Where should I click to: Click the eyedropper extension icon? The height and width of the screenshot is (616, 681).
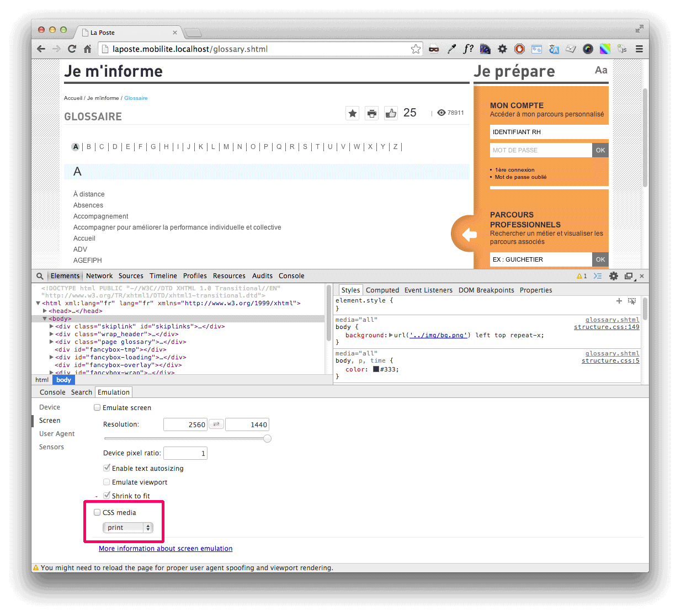pyautogui.click(x=451, y=49)
